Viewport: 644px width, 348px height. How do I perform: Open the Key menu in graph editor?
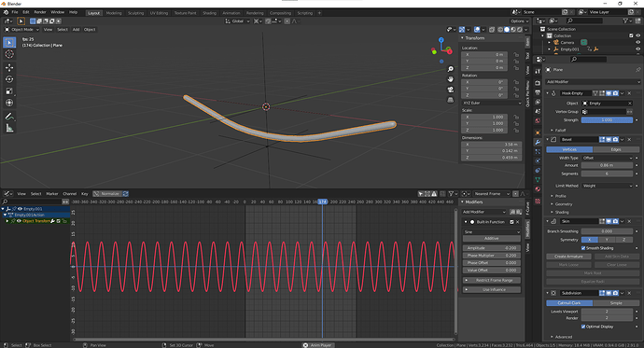point(85,194)
